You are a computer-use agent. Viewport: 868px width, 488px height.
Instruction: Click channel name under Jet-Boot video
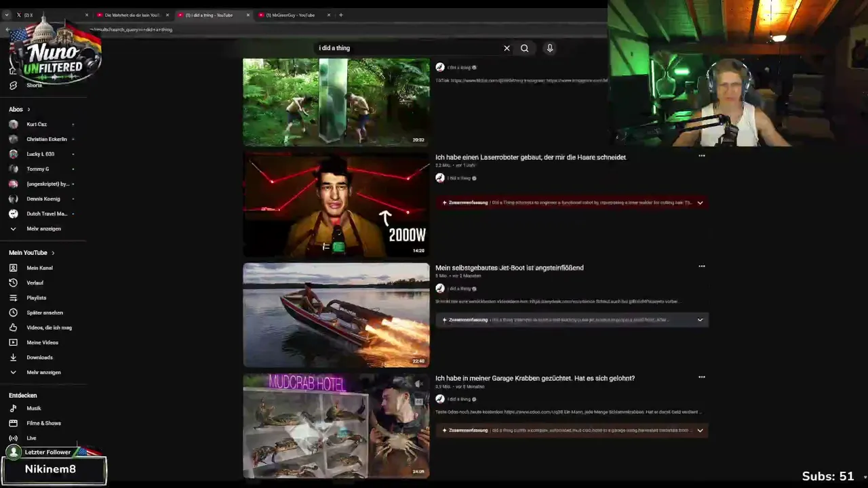point(459,289)
